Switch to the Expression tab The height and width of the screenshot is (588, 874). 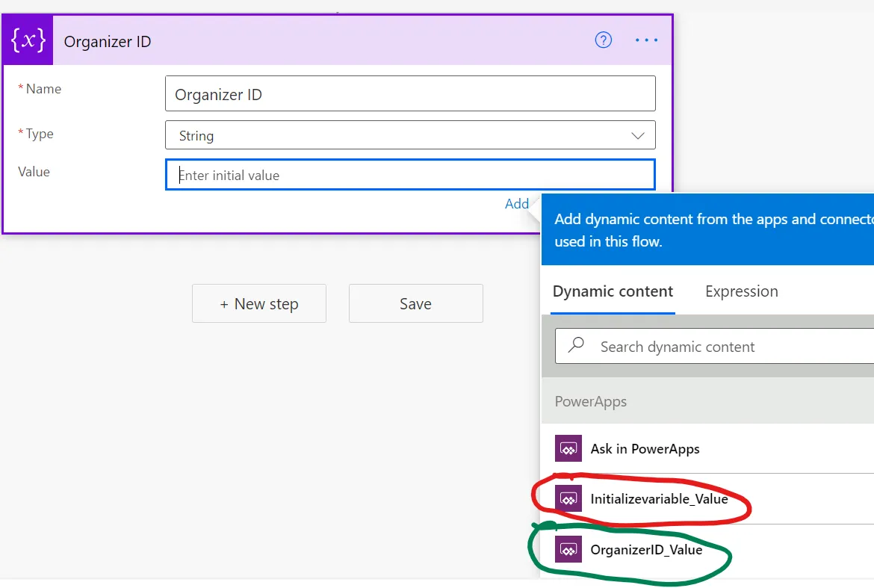741,291
